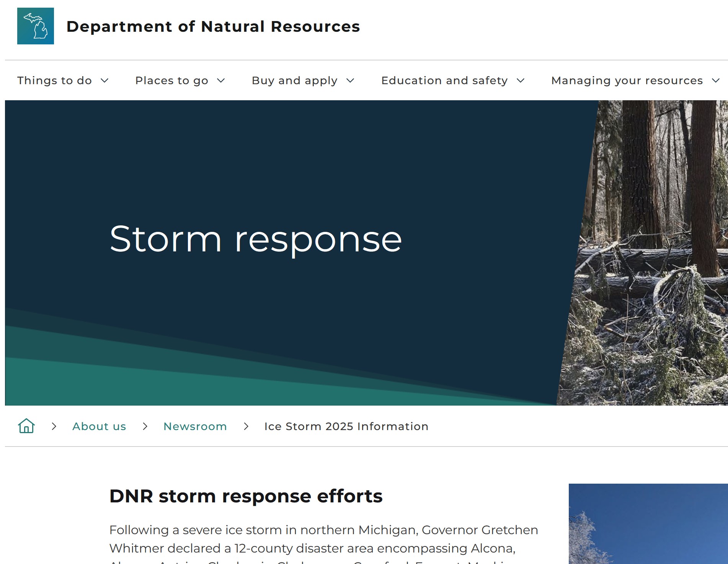Expand Education and safety chevron
This screenshot has width=728, height=564.
coord(521,80)
